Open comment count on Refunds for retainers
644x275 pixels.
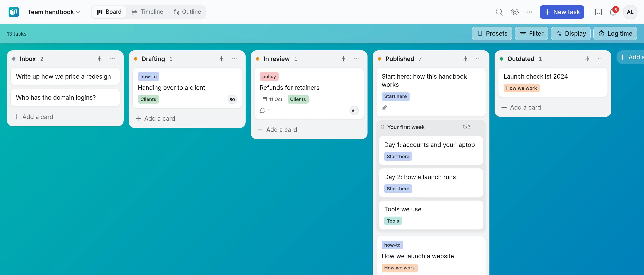pyautogui.click(x=265, y=110)
